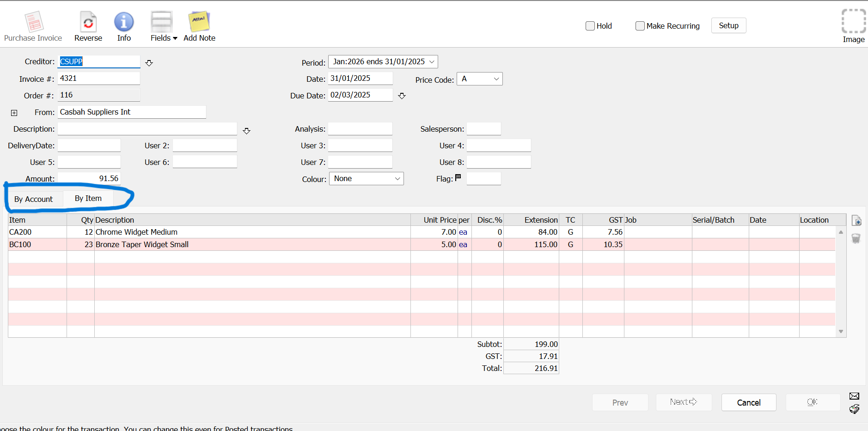
Task: Click the Analysis input field
Action: point(361,129)
